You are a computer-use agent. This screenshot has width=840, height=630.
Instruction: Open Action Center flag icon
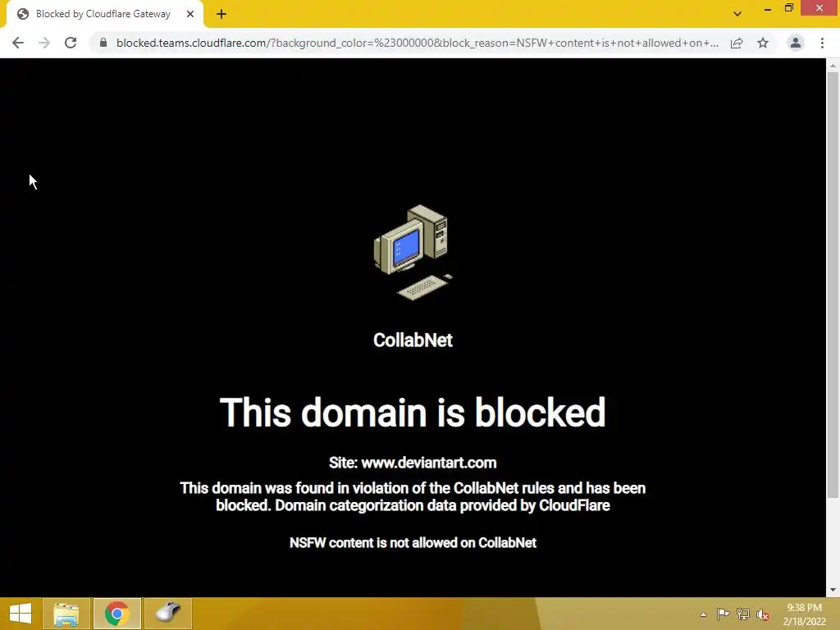coord(723,614)
